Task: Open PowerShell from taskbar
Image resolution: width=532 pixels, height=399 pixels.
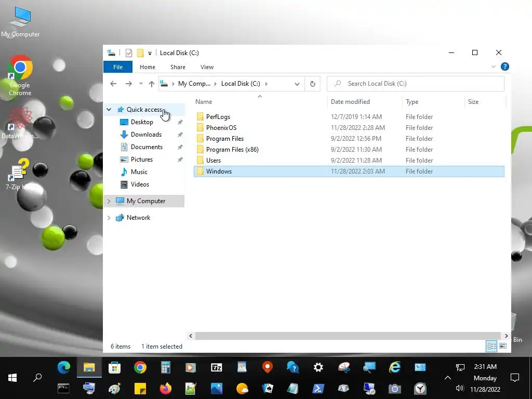Action: point(318,388)
